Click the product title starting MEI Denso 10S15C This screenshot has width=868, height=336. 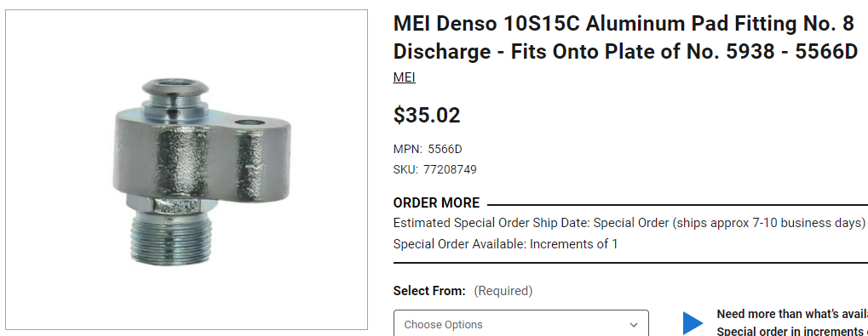pos(625,37)
